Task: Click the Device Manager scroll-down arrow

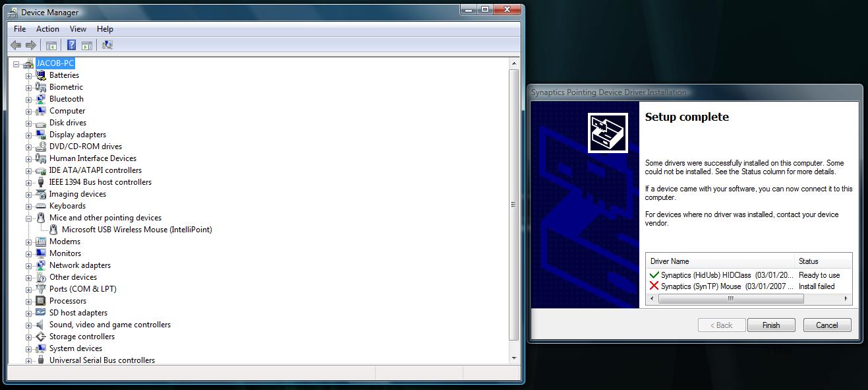Action: (x=514, y=359)
